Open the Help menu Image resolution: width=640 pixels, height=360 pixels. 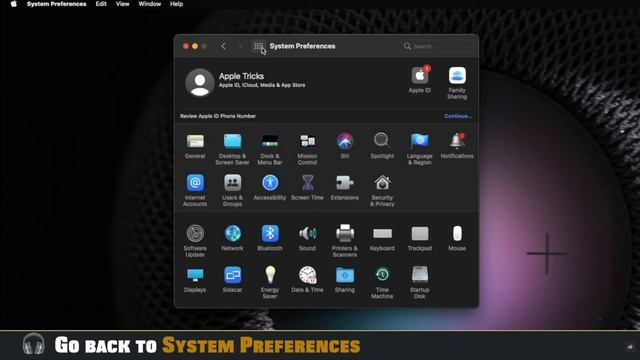176,4
